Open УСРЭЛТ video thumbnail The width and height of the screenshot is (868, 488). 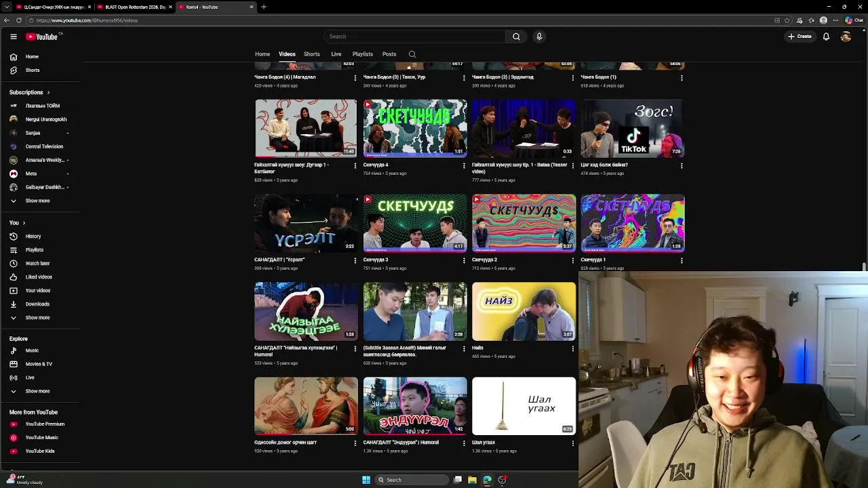click(x=306, y=223)
